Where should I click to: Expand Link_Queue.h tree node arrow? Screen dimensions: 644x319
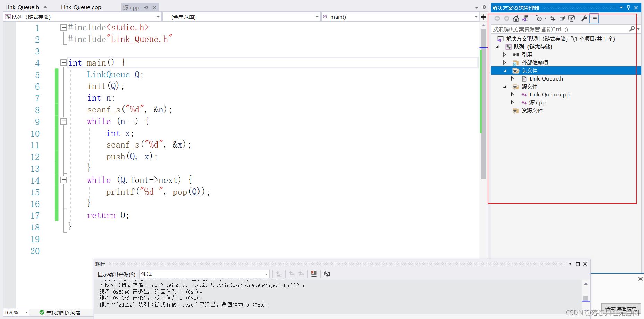coord(512,78)
